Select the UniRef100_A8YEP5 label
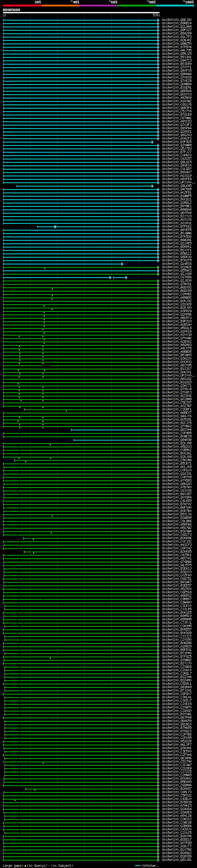 coord(177,230)
